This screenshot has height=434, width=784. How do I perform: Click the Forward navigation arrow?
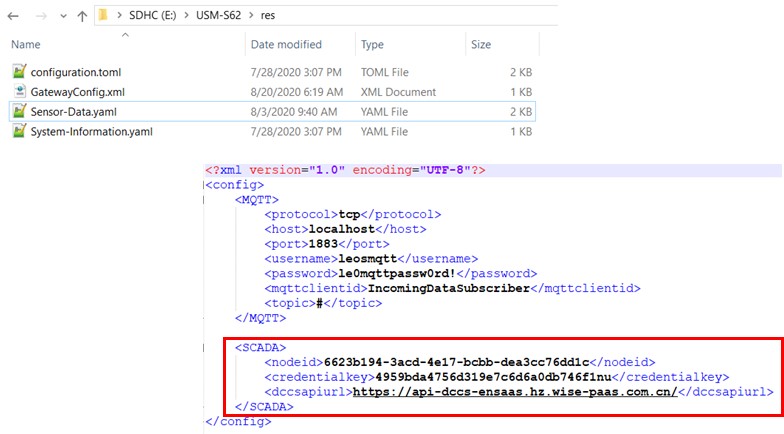coord(38,16)
